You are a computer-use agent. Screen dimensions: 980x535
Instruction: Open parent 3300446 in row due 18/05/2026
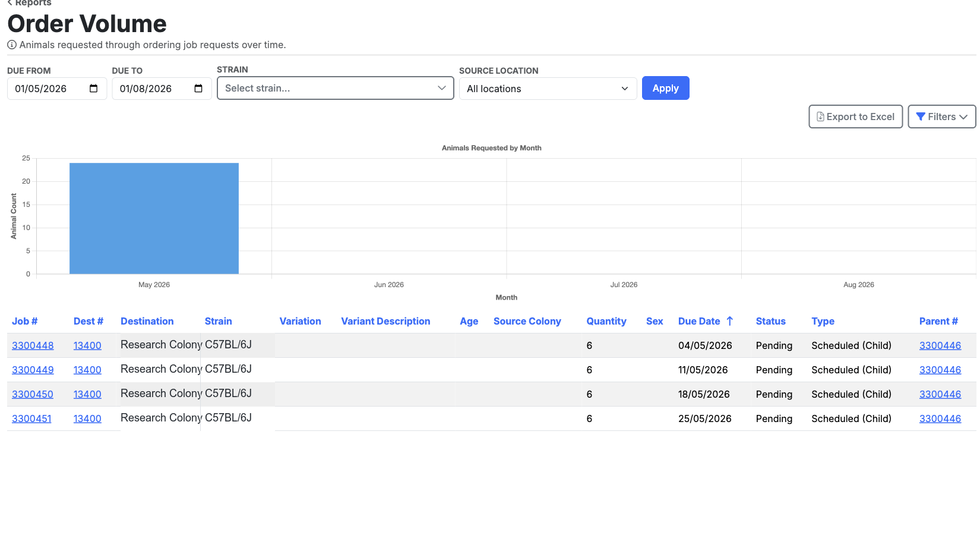click(940, 394)
